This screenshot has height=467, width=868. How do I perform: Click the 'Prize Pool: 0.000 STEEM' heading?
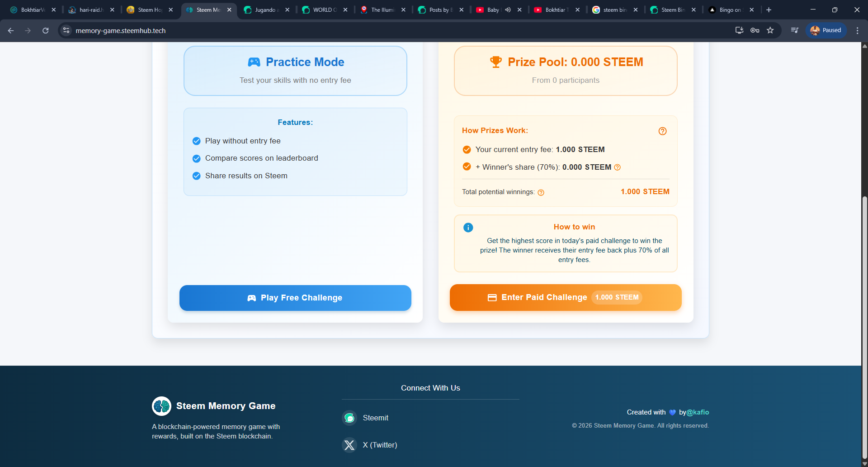point(576,62)
